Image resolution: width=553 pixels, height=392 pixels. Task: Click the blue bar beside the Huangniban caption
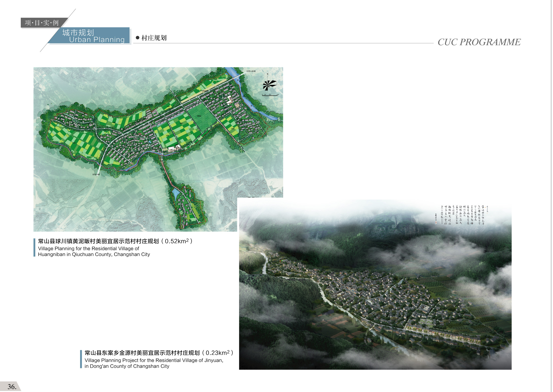[x=34, y=248]
